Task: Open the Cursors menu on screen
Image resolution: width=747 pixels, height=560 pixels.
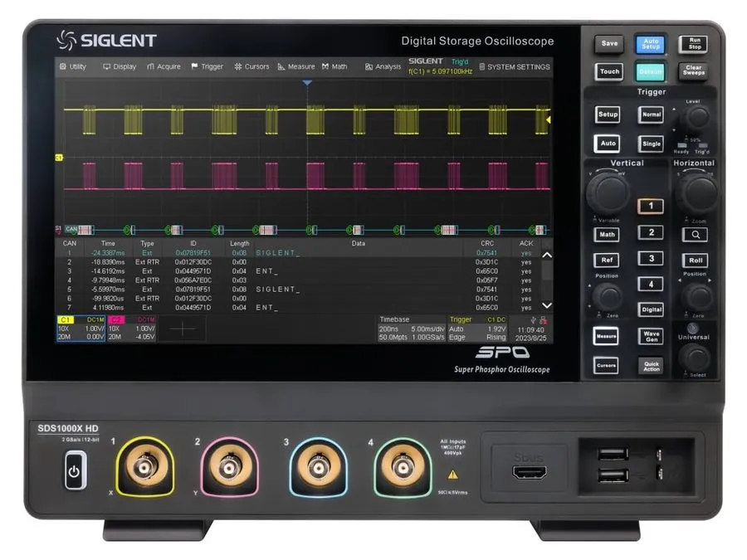Action: pos(251,66)
